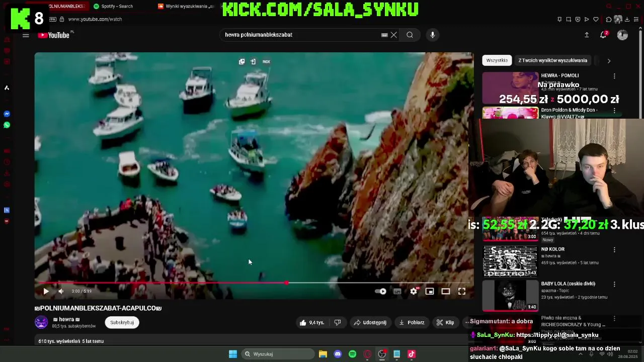Viewport: 644px width, 362px height.
Task: Enter fullscreen video mode
Action: (x=462, y=291)
